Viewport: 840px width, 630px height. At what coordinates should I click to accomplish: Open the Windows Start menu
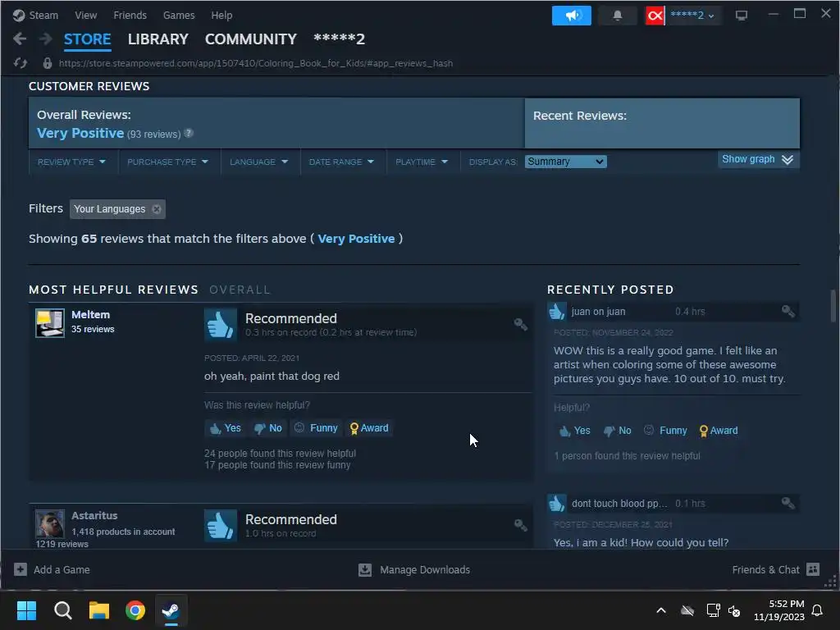[26, 610]
